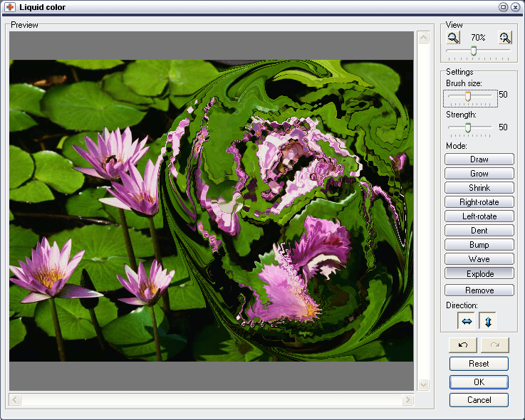Select Grow mode

click(x=479, y=174)
